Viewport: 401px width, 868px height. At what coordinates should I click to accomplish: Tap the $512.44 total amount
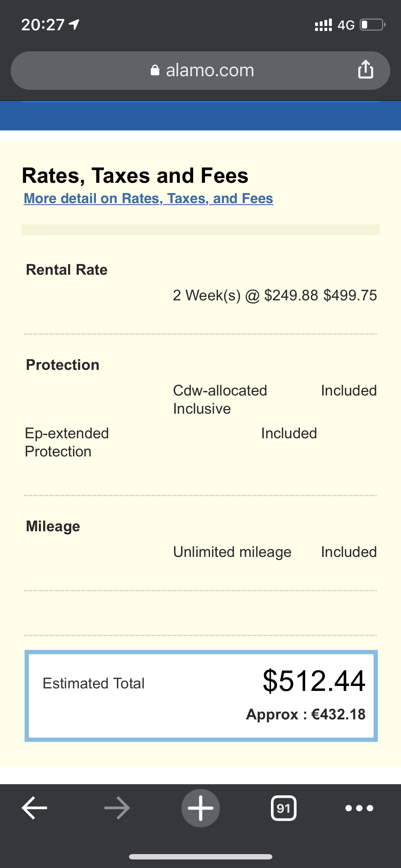[314, 681]
